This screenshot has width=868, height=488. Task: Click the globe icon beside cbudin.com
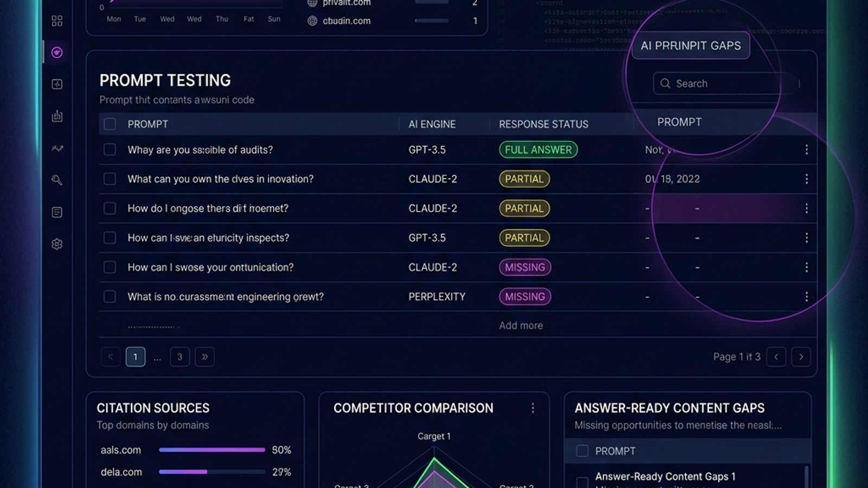click(312, 21)
